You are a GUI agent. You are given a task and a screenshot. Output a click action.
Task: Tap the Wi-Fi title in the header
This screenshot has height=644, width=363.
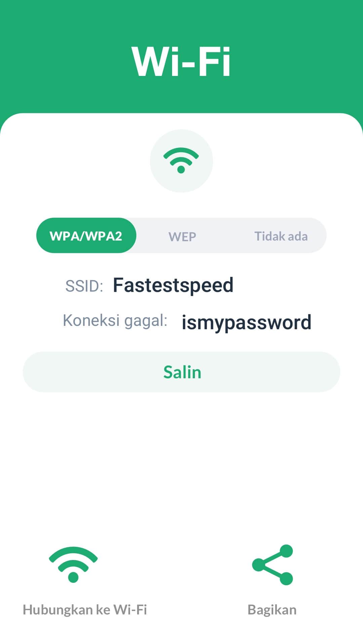point(181,62)
